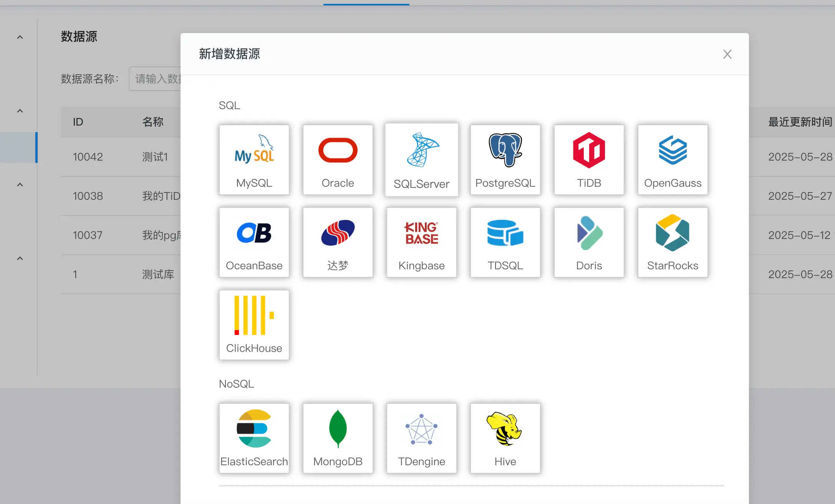
Task: Pick the 达梦 database icon
Action: point(338,242)
